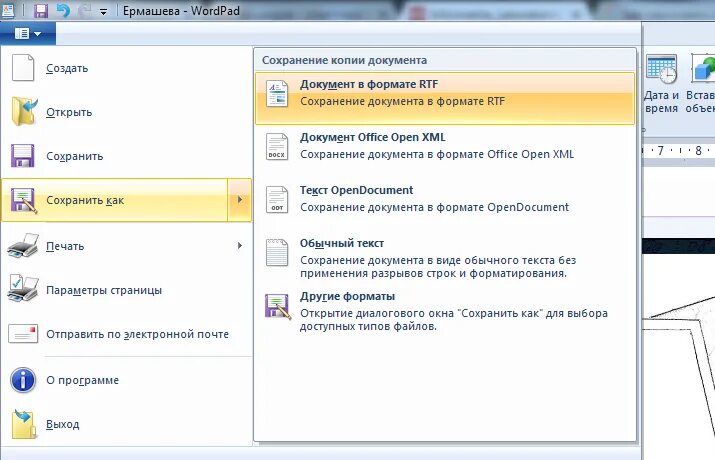Click the exit folder icon beside Выход
The height and width of the screenshot is (460, 715).
click(x=24, y=424)
